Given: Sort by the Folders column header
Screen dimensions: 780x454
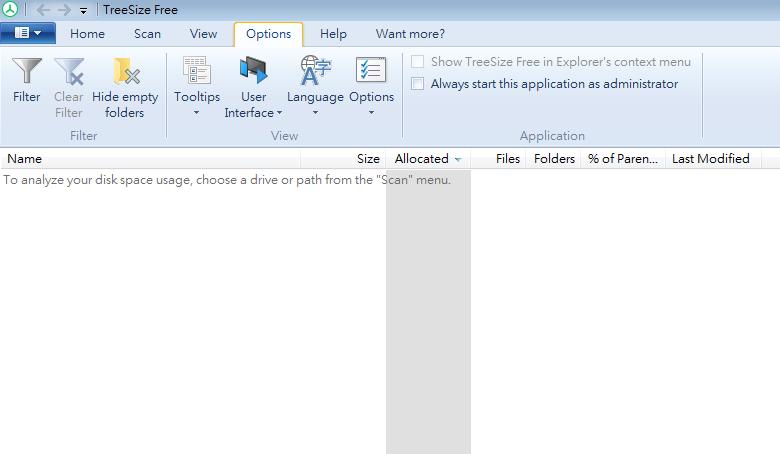Looking at the screenshot, I should [x=554, y=159].
